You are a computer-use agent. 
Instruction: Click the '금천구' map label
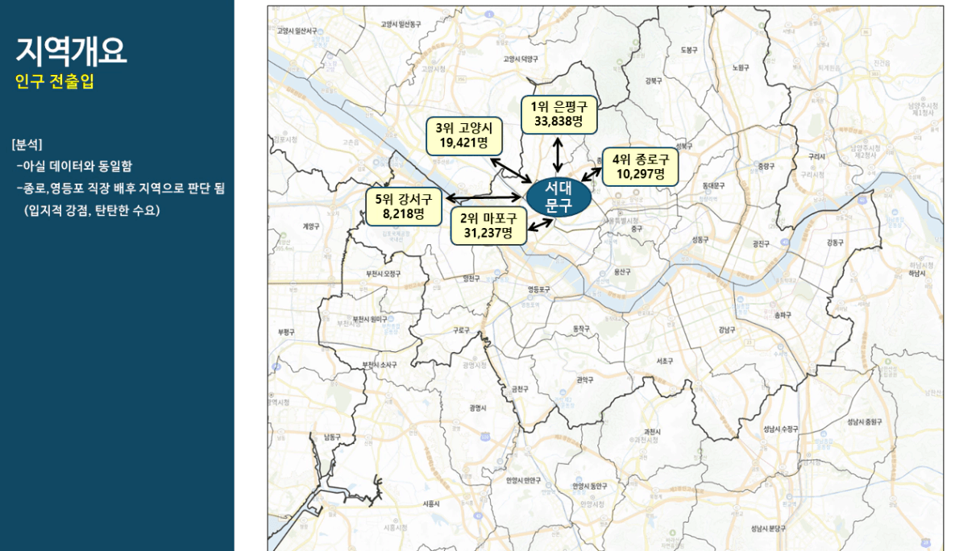(x=520, y=388)
